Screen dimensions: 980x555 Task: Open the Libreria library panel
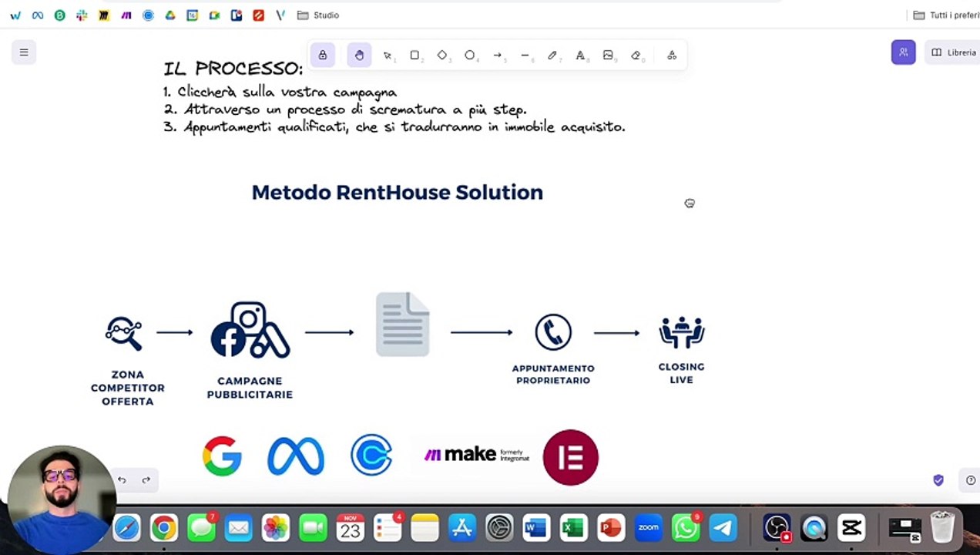point(954,52)
